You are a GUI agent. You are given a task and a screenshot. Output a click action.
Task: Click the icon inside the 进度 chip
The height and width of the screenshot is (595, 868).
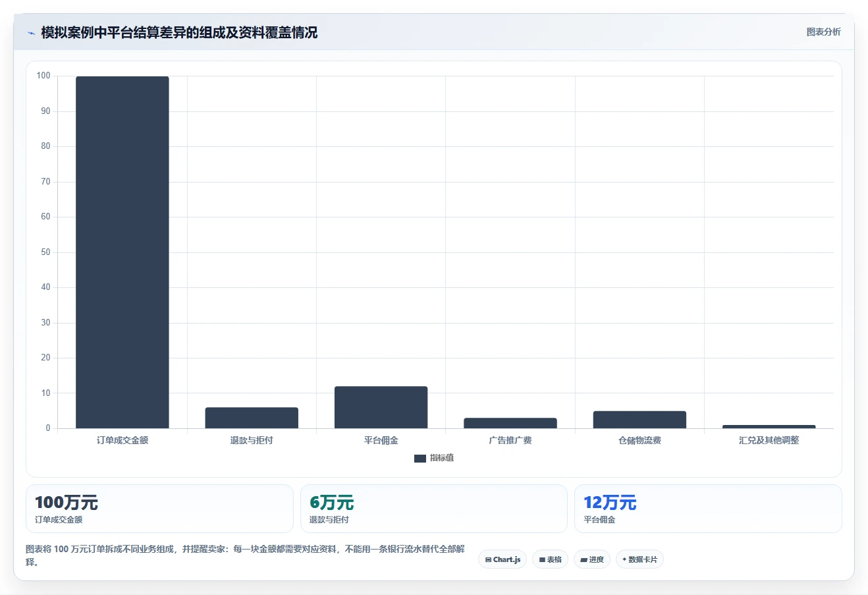click(583, 559)
